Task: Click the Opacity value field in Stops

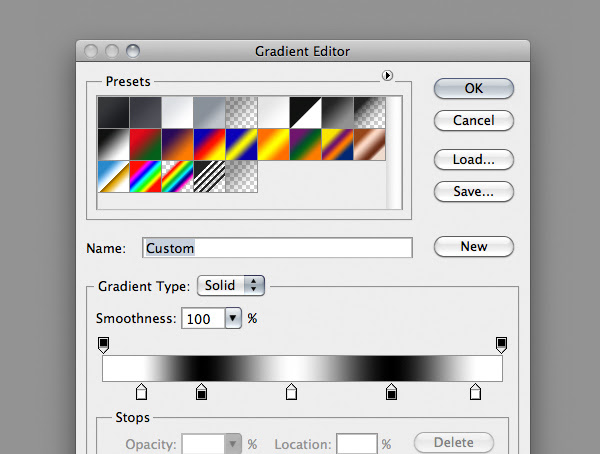Action: click(203, 444)
